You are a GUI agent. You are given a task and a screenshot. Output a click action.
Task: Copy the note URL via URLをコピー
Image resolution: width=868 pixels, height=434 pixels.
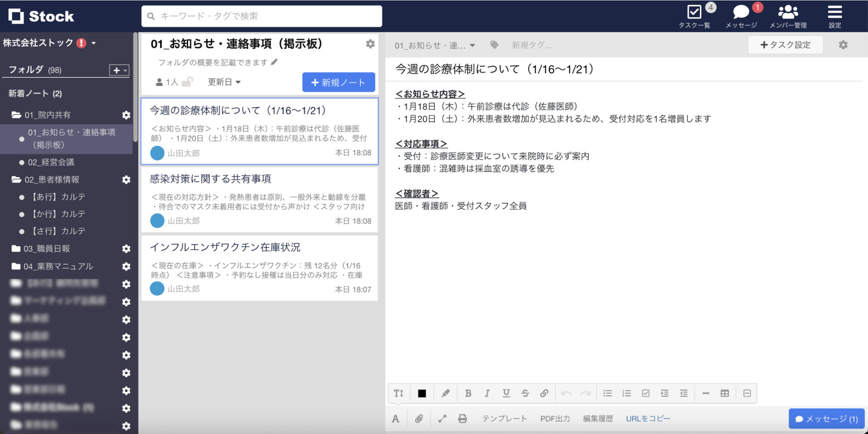click(x=648, y=418)
